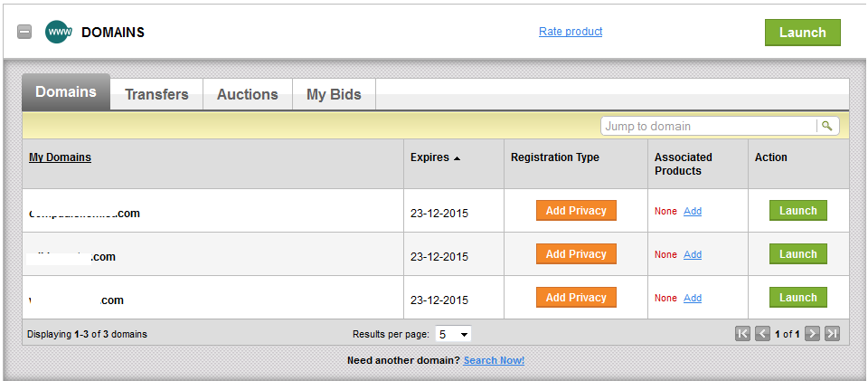Image resolution: width=868 pixels, height=381 pixels.
Task: Add Privacy to the first domain
Action: click(x=576, y=211)
